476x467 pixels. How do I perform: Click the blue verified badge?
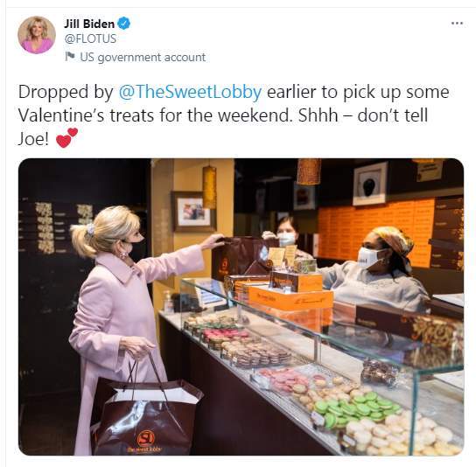[x=124, y=24]
